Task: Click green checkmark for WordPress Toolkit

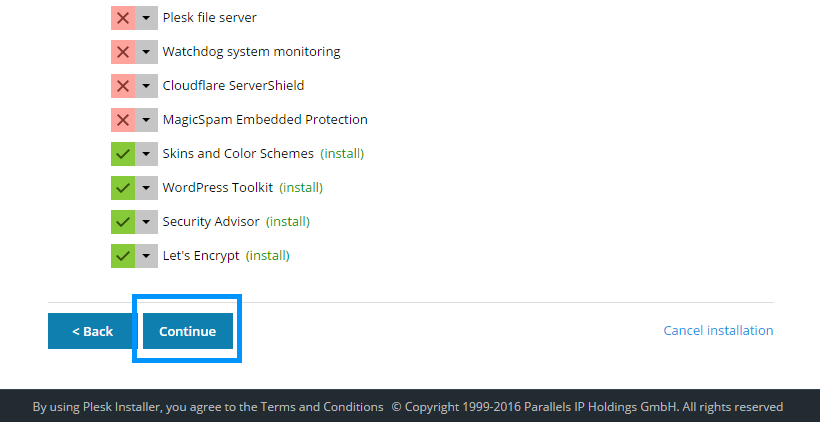Action: coord(123,188)
